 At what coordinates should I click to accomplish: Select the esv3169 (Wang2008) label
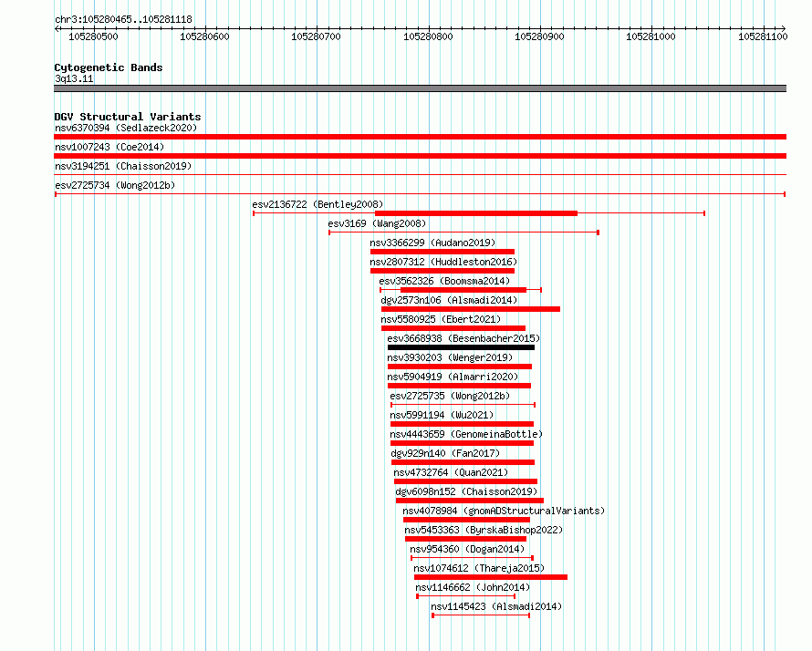(377, 223)
